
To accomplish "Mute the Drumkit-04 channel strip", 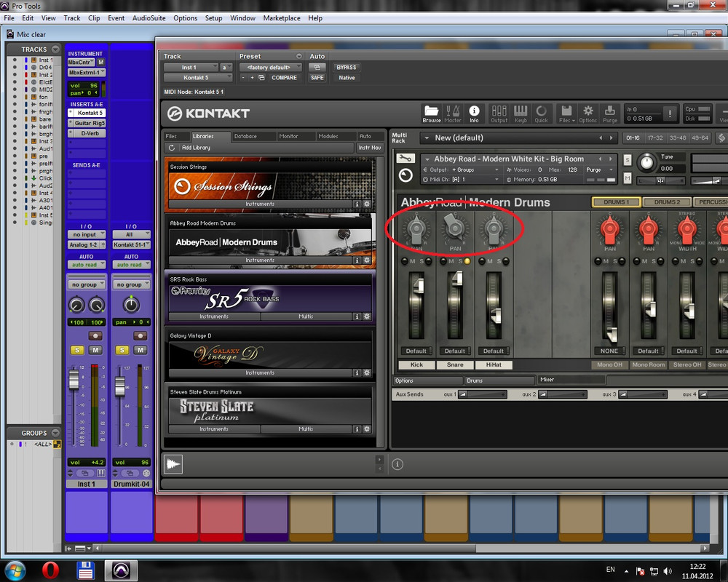I will (x=141, y=350).
